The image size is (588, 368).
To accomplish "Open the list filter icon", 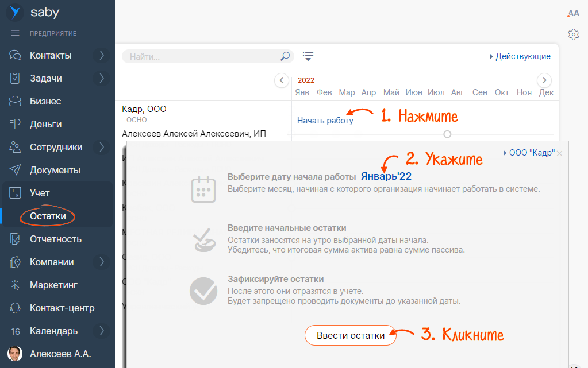I will point(309,56).
